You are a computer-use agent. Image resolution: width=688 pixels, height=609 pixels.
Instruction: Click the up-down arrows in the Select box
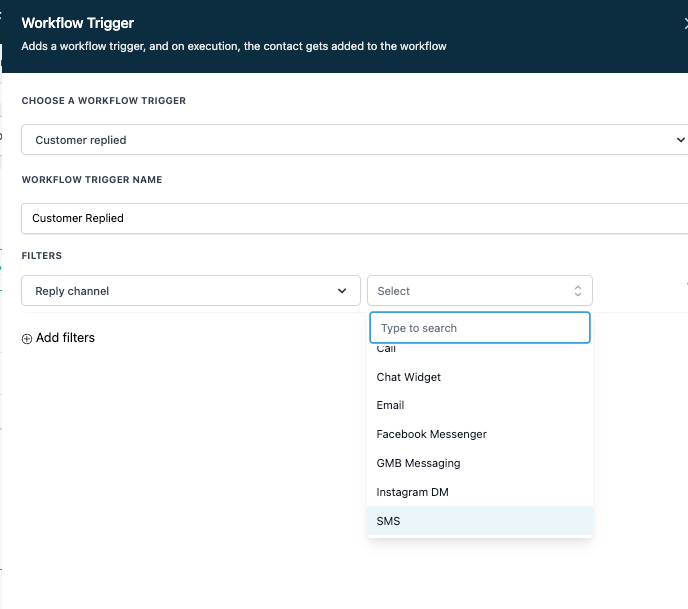[x=577, y=291]
